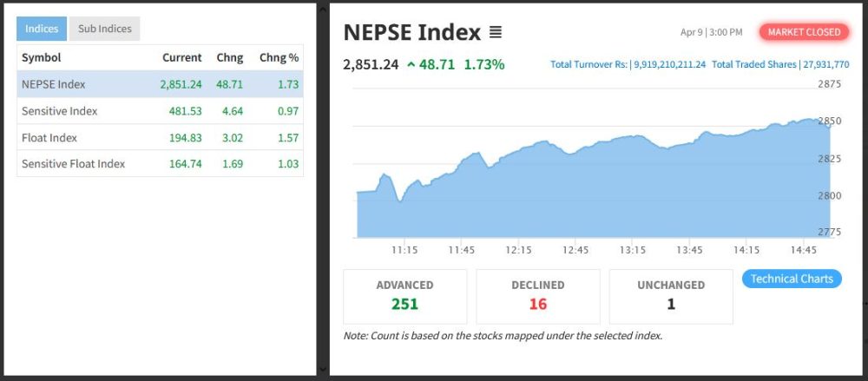Open the hamburger menu beside NEPSE Index title
Image resolution: width=868 pixels, height=381 pixels.
point(496,33)
